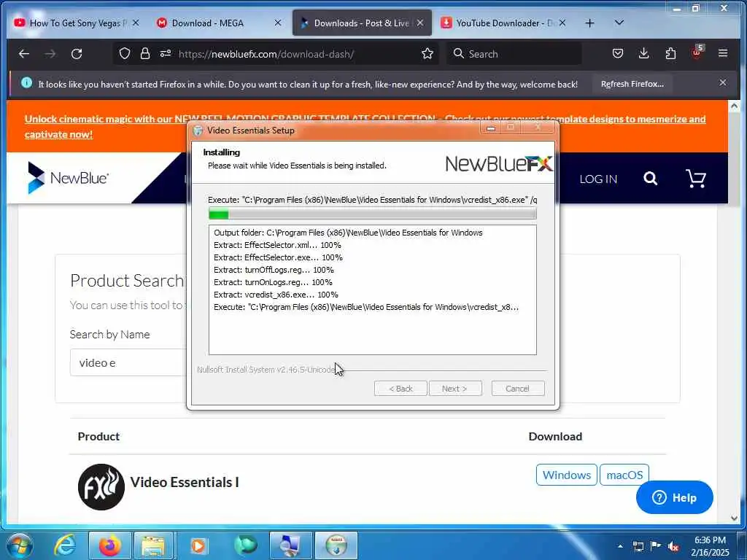List all tabs dropdown arrow

coord(619,23)
